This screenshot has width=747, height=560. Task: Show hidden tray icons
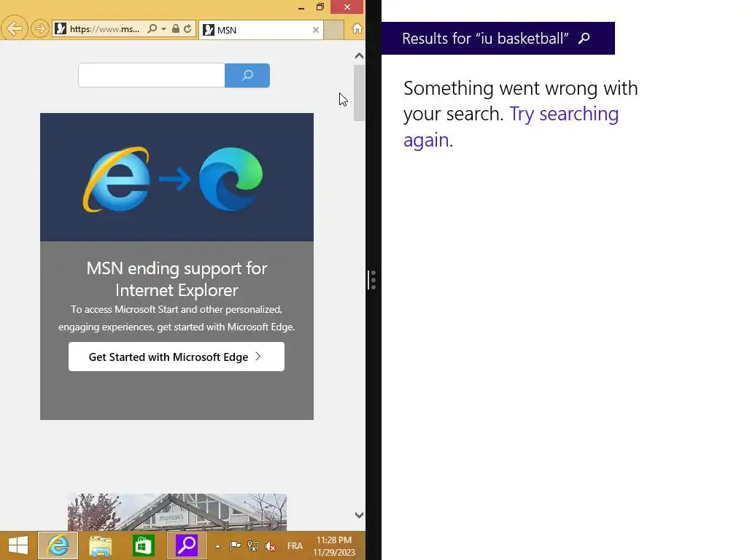(x=217, y=546)
